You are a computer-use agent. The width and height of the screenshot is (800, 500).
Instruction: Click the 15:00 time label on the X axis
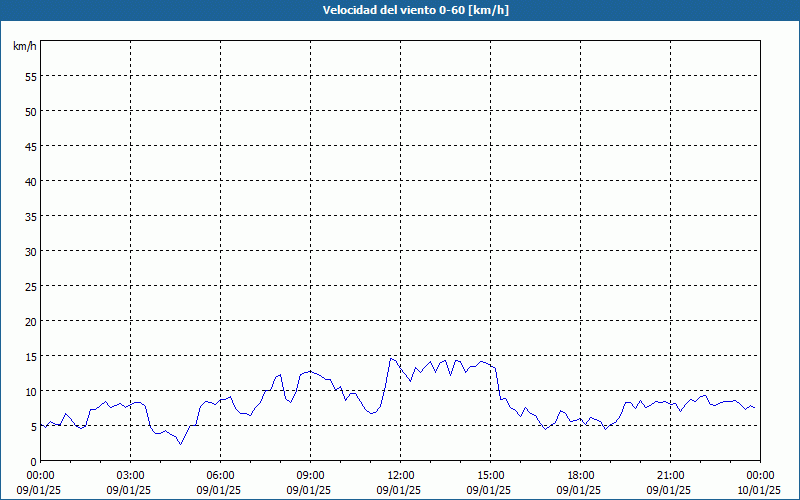pyautogui.click(x=490, y=476)
